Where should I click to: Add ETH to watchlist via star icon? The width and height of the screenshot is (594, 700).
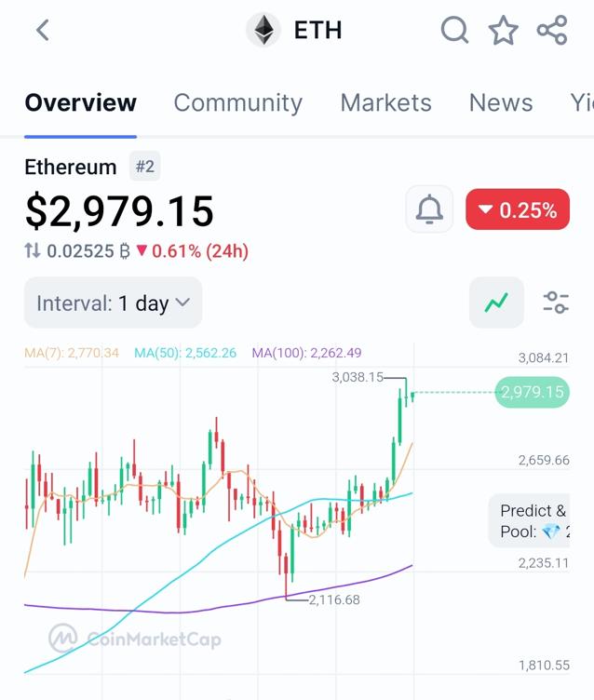point(504,31)
